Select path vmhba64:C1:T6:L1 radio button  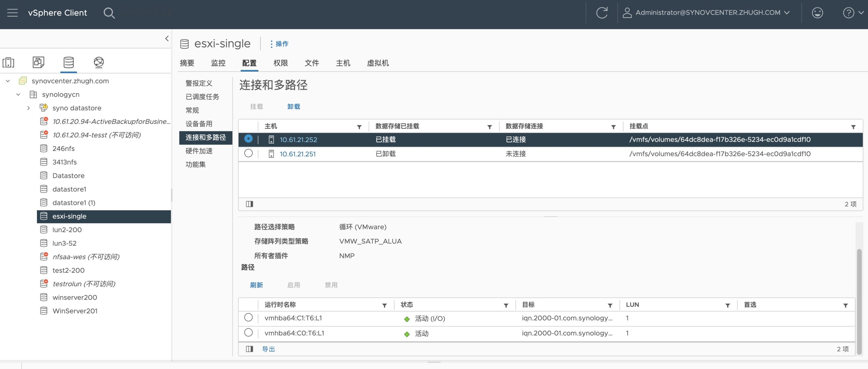(249, 317)
